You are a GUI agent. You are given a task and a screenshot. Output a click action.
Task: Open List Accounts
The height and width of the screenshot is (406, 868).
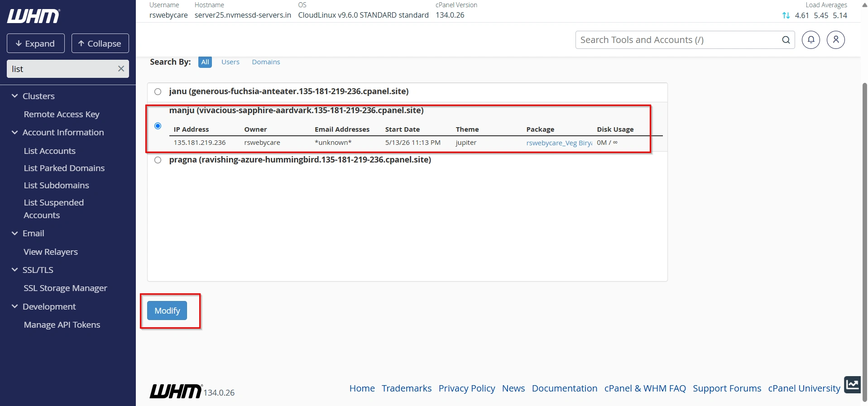(x=50, y=151)
